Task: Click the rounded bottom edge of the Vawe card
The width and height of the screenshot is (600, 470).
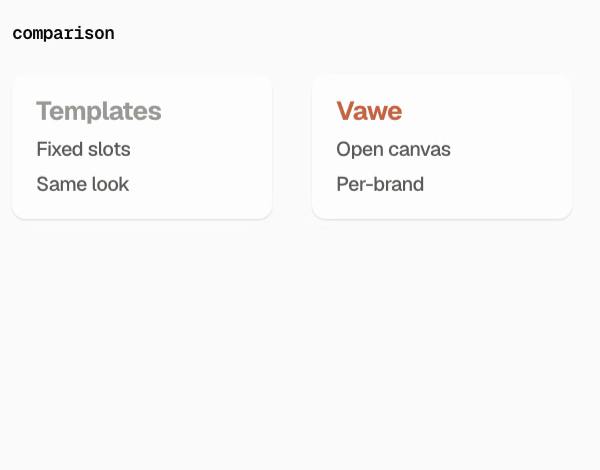Action: pos(442,219)
